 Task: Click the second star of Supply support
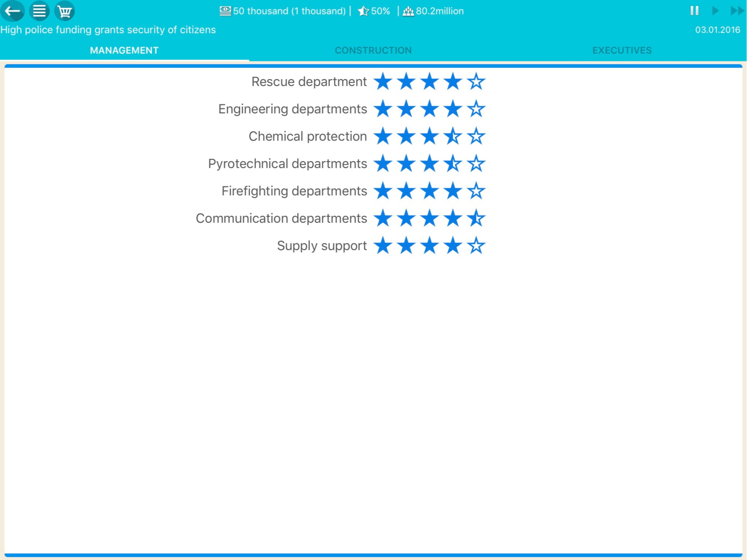(406, 246)
